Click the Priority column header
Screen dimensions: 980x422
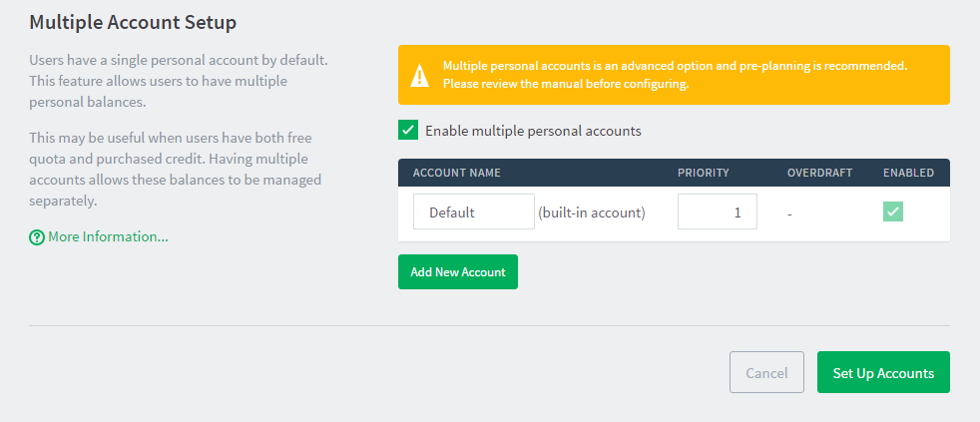click(704, 173)
